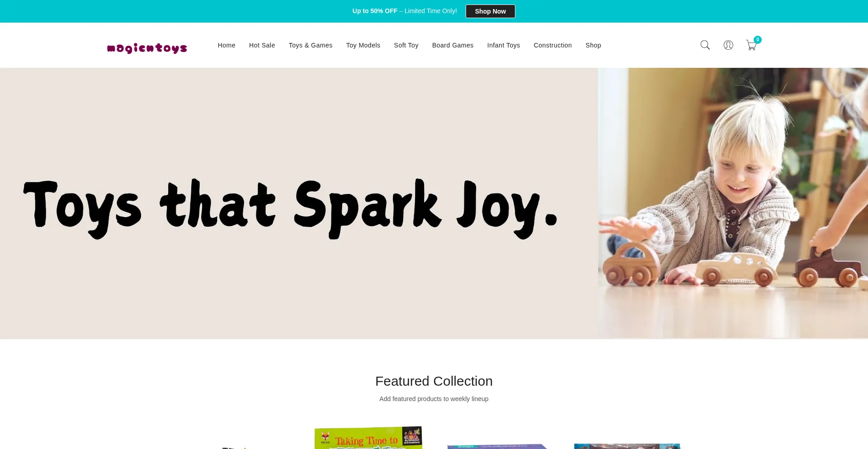Open the user account icon
Image resolution: width=868 pixels, height=449 pixels.
728,45
